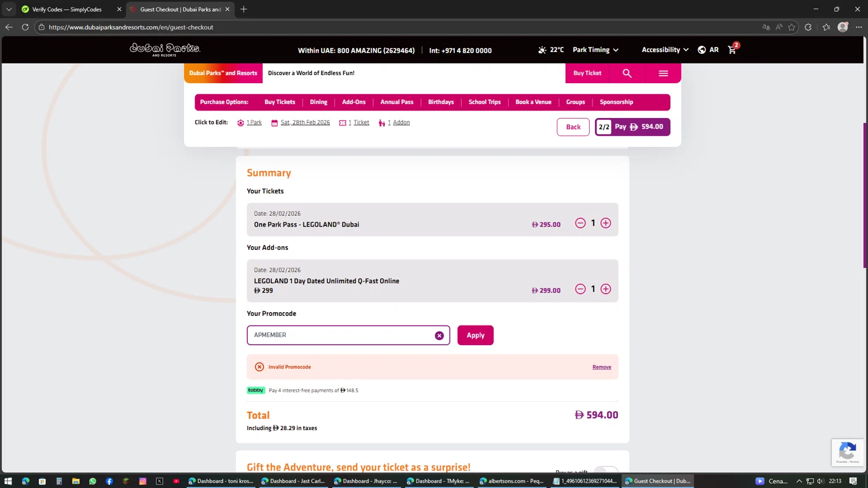Viewport: 868px width, 488px height.
Task: Open Instagram taskbar icon
Action: tap(143, 481)
